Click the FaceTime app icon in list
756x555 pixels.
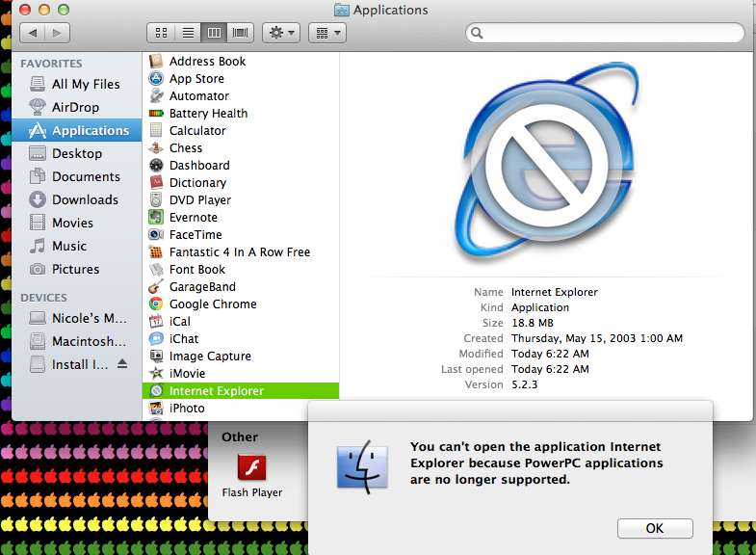pyautogui.click(x=157, y=234)
